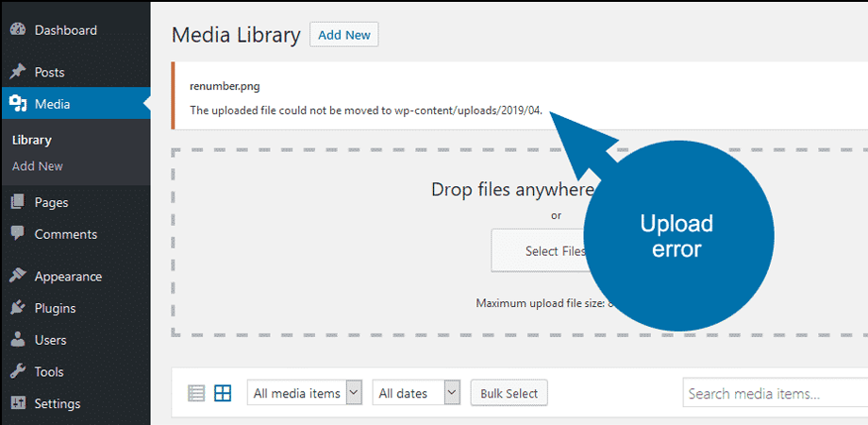Open the Users menu item
Viewport: 868px width, 425px height.
click(75, 340)
